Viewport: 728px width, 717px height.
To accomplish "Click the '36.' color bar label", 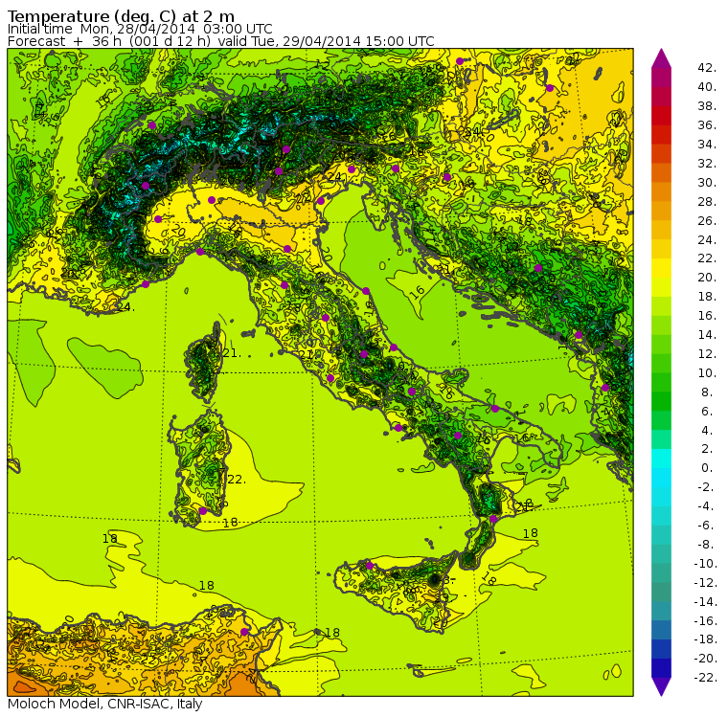I will pyautogui.click(x=707, y=125).
